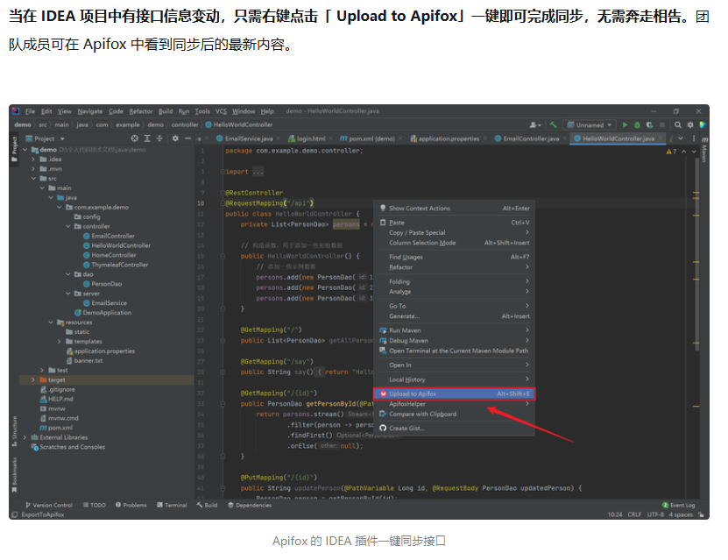This screenshot has height=560, width=728.
Task: Click Select Opened File target icon
Action: tap(135, 138)
